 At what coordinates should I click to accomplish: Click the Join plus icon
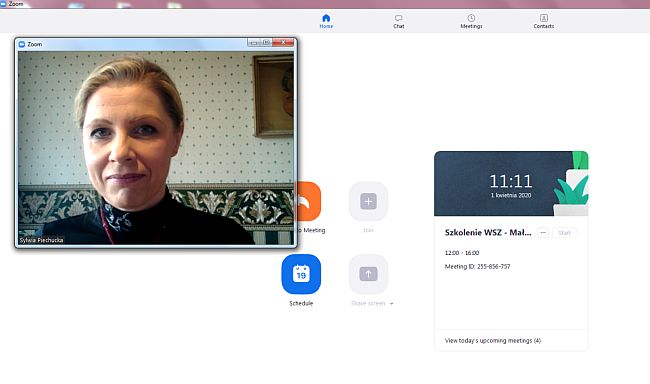click(368, 202)
